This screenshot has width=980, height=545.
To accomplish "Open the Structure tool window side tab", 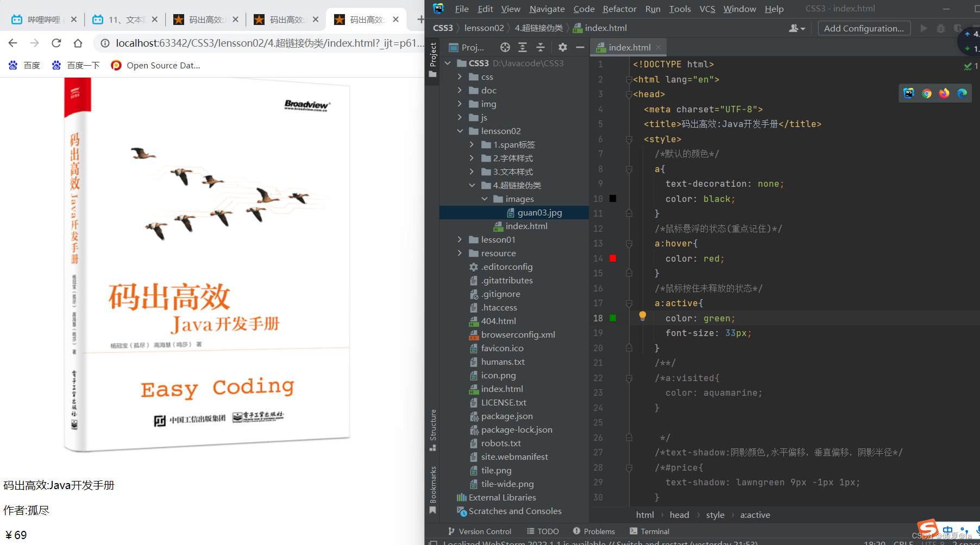I will tap(433, 430).
